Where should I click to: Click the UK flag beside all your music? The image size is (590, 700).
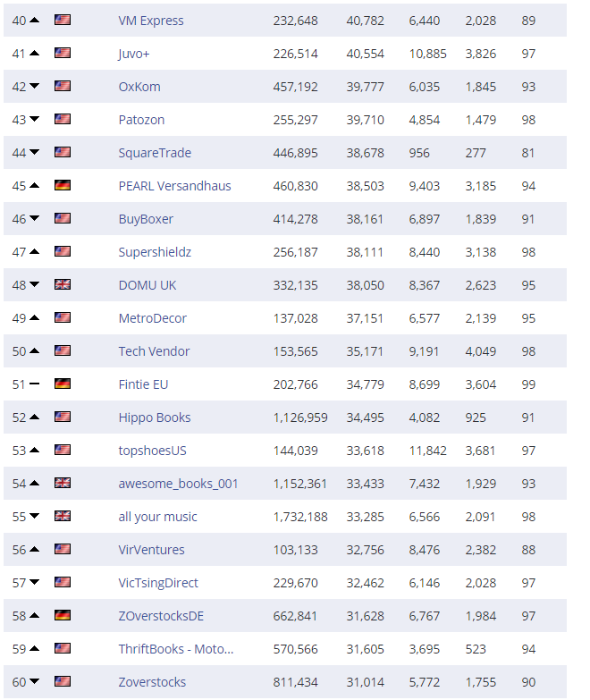pos(63,516)
